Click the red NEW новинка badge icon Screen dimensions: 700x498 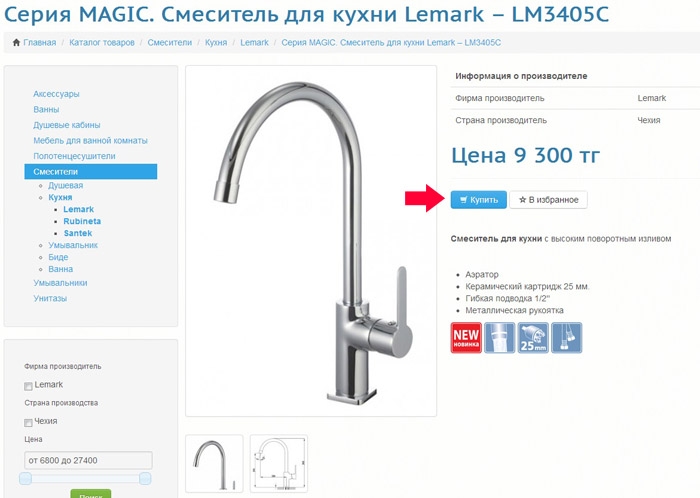(x=466, y=338)
